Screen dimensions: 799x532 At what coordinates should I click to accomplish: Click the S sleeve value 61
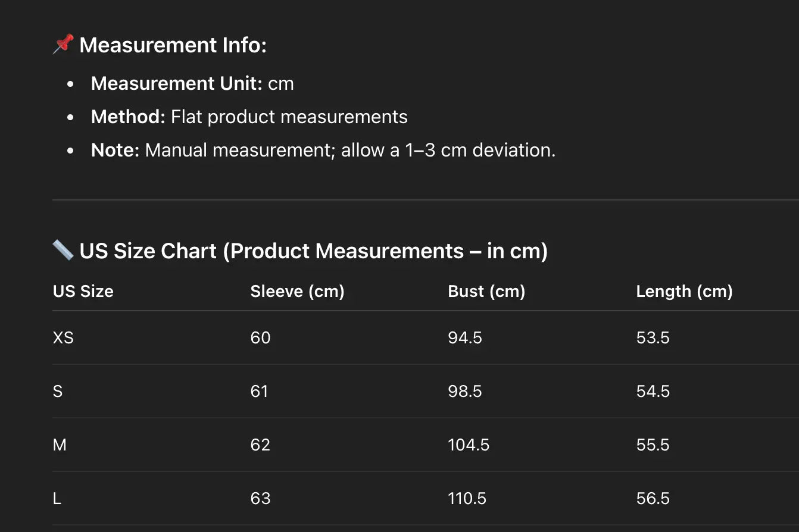point(260,391)
